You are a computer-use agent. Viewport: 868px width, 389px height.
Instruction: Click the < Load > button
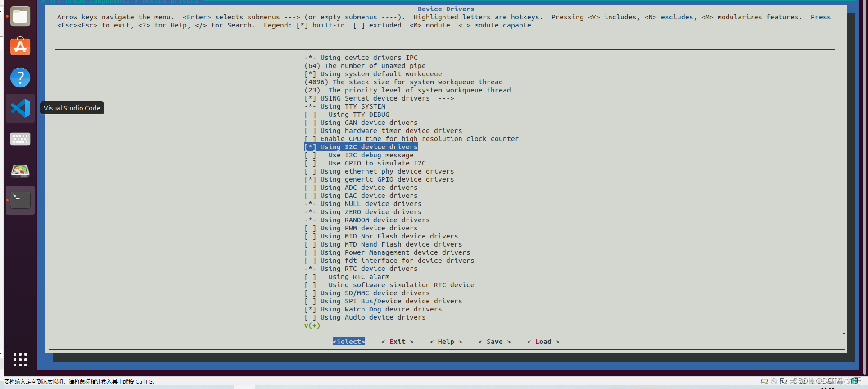click(x=543, y=342)
